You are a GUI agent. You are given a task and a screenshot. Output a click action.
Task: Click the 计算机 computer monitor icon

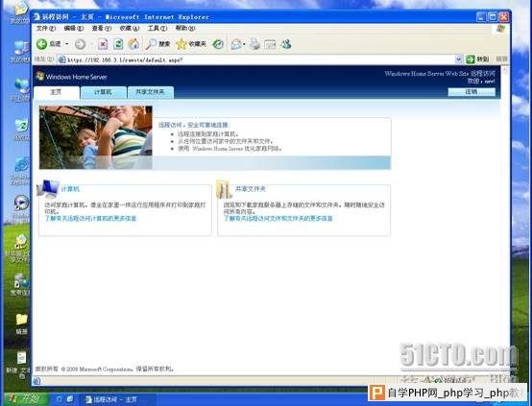coord(48,189)
